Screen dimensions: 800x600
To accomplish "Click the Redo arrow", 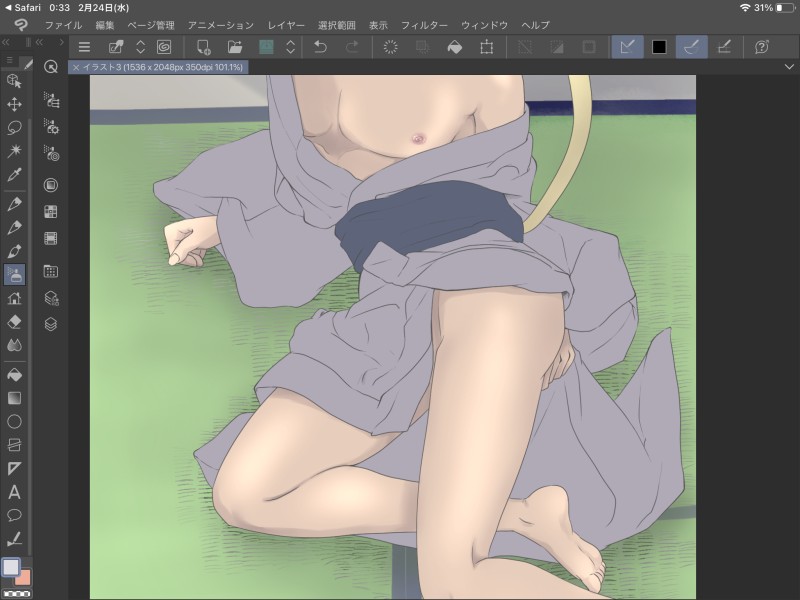I will 352,47.
